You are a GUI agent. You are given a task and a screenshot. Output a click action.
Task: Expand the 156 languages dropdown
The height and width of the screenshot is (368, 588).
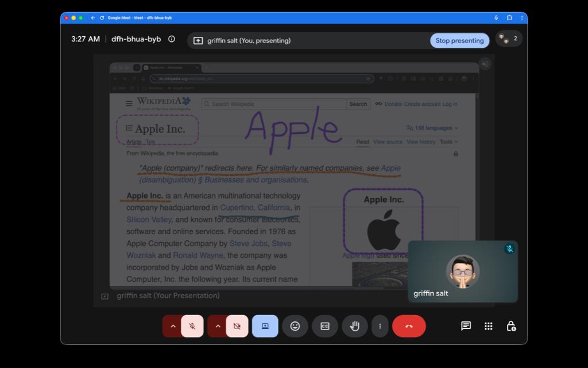tap(432, 128)
